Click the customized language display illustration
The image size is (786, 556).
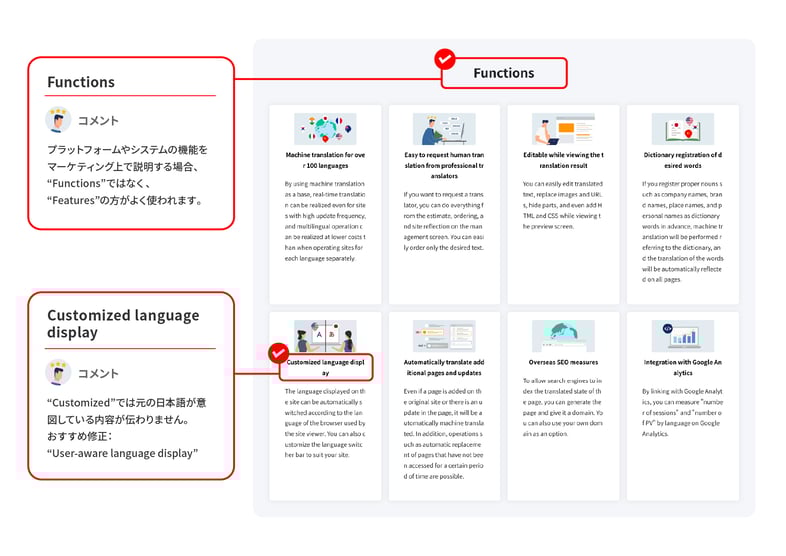coord(325,336)
